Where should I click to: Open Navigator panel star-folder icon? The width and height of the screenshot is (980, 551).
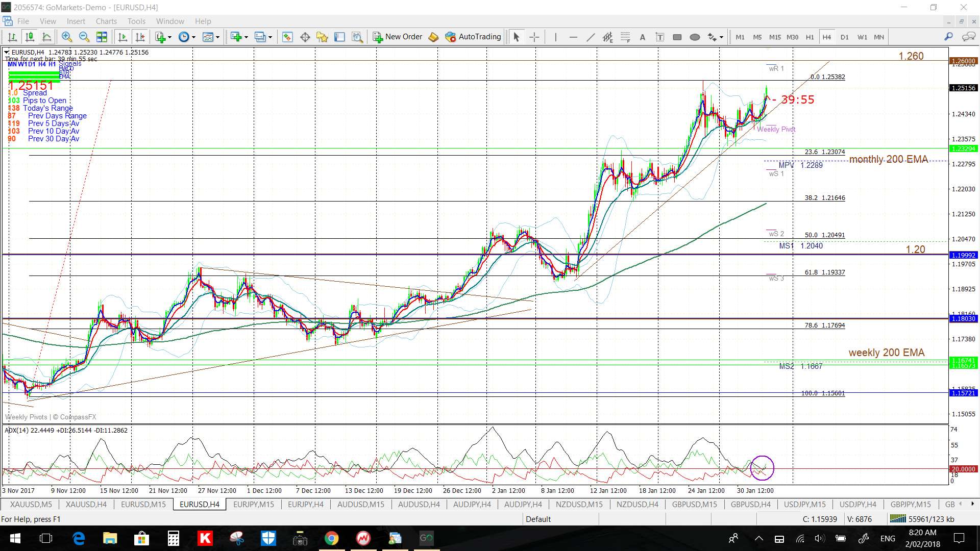point(322,37)
